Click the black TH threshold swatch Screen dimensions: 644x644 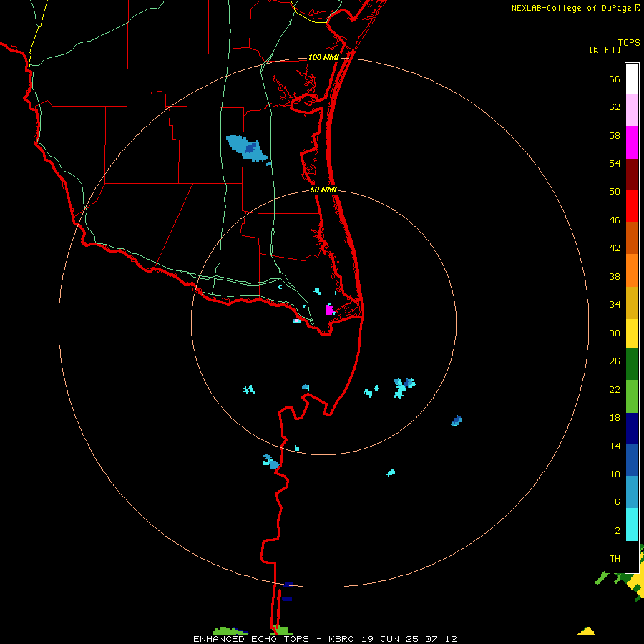tap(632, 557)
